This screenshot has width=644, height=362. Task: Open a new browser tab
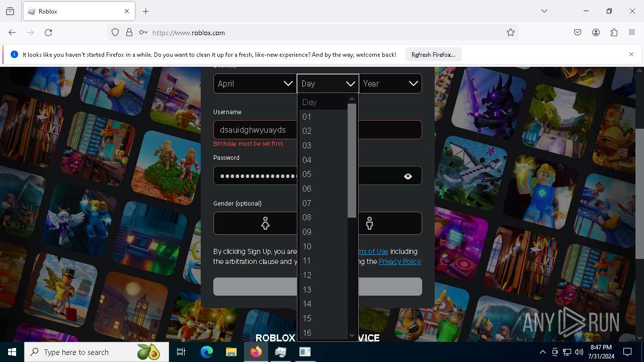146,11
